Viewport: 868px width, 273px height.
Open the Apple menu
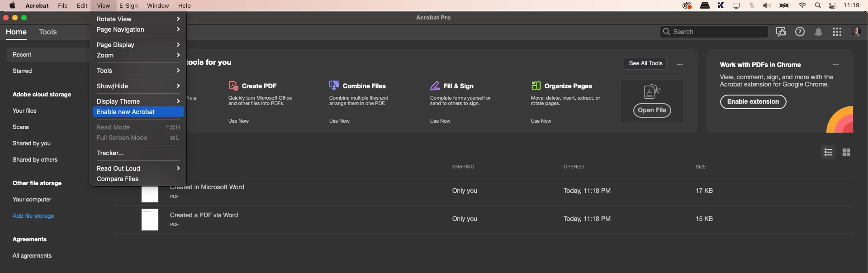tap(12, 5)
